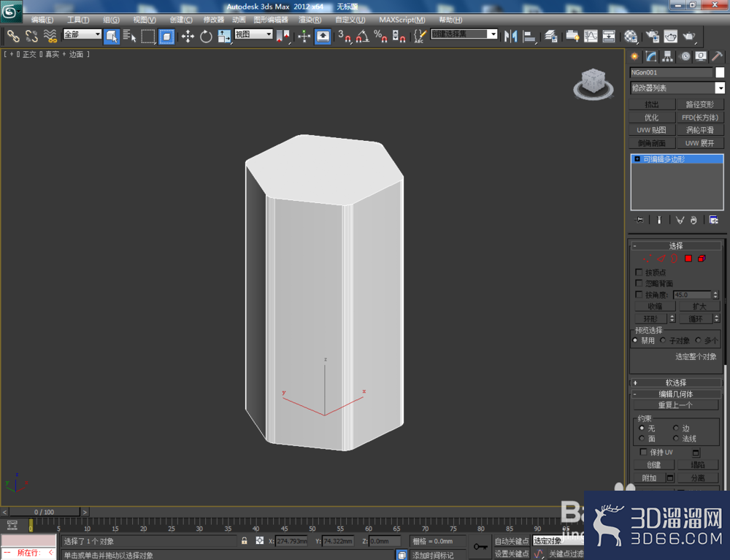Click the Unlink Selection tool
Screen dimensions: 730x560
[x=31, y=36]
